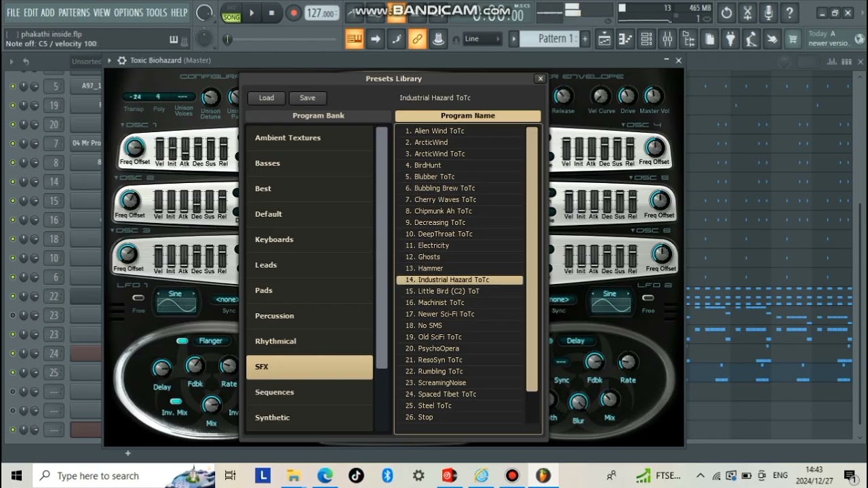Screen dimensions: 868x488
Task: Click the one-click audio recording microphone icon
Action: tap(768, 13)
